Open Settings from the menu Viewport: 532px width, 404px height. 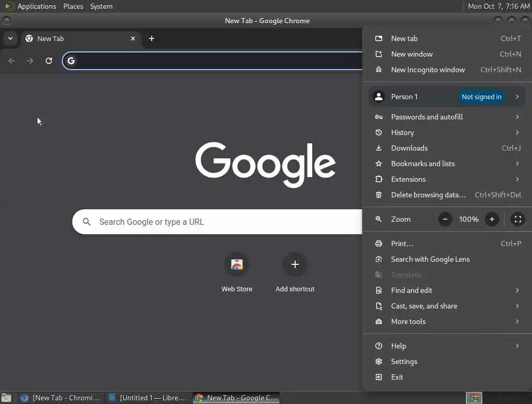447,361
